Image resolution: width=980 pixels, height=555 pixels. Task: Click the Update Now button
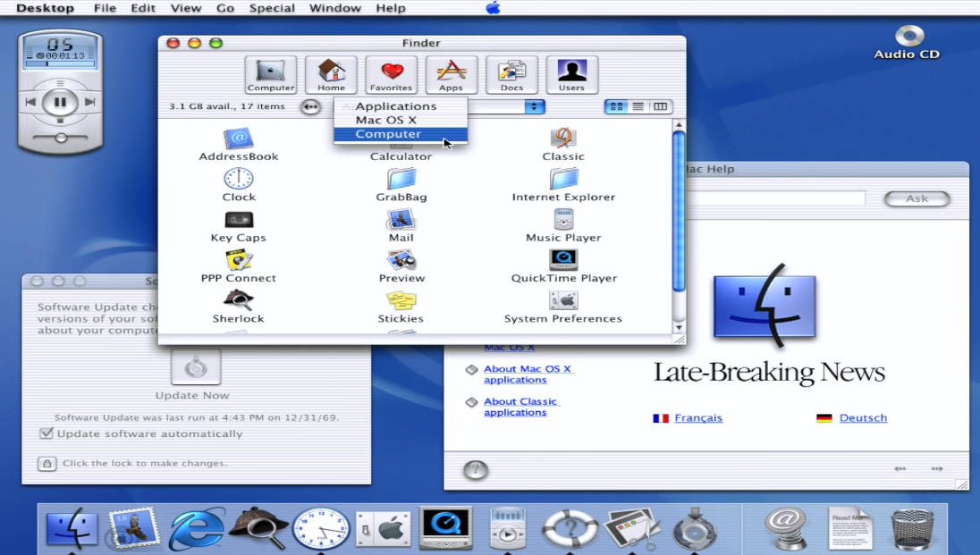click(196, 367)
